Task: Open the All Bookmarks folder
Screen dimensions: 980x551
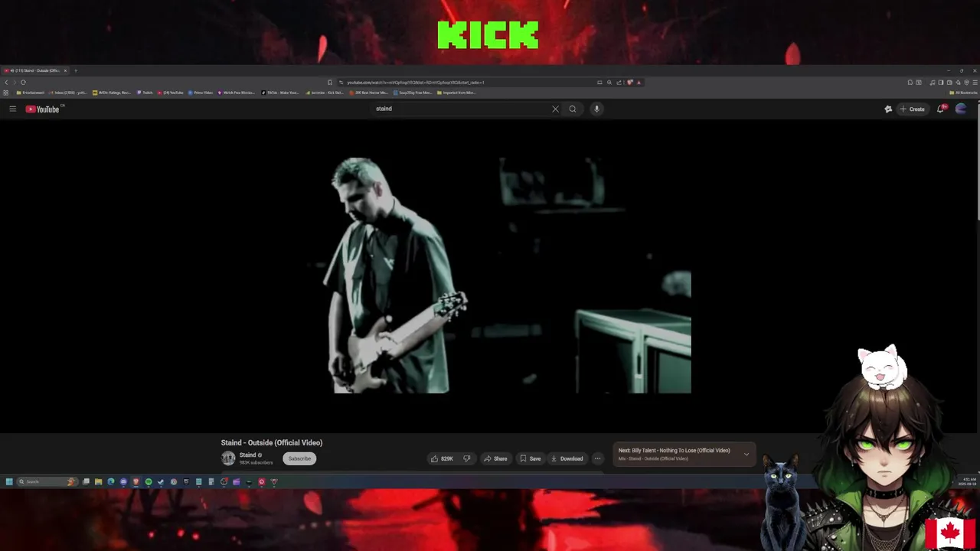Action: click(963, 93)
